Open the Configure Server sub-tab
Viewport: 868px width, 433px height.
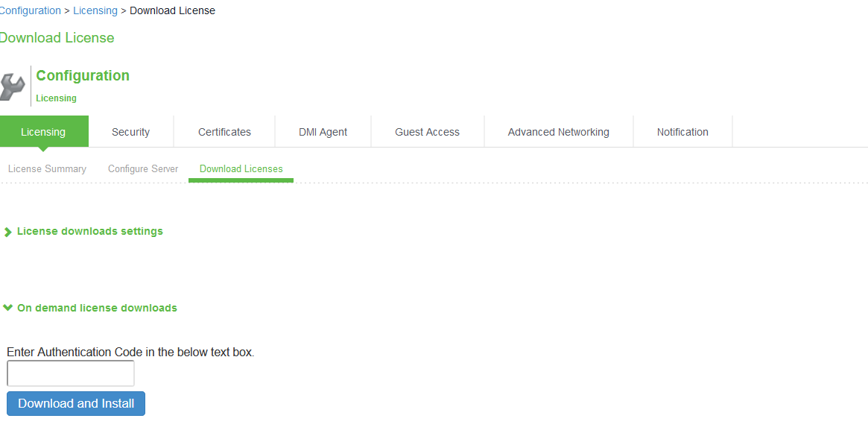click(x=143, y=169)
